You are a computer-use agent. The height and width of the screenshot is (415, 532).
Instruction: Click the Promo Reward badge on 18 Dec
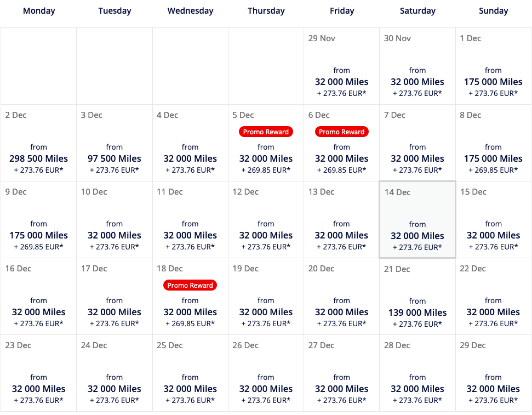pos(190,285)
